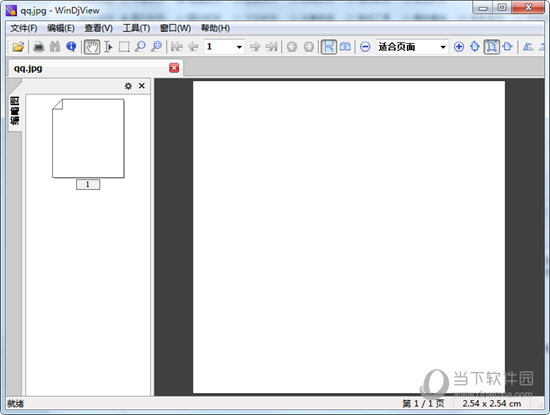Click the 2.54 x 2.54 cm page size
Image resolution: width=550 pixels, height=415 pixels.
tap(491, 403)
